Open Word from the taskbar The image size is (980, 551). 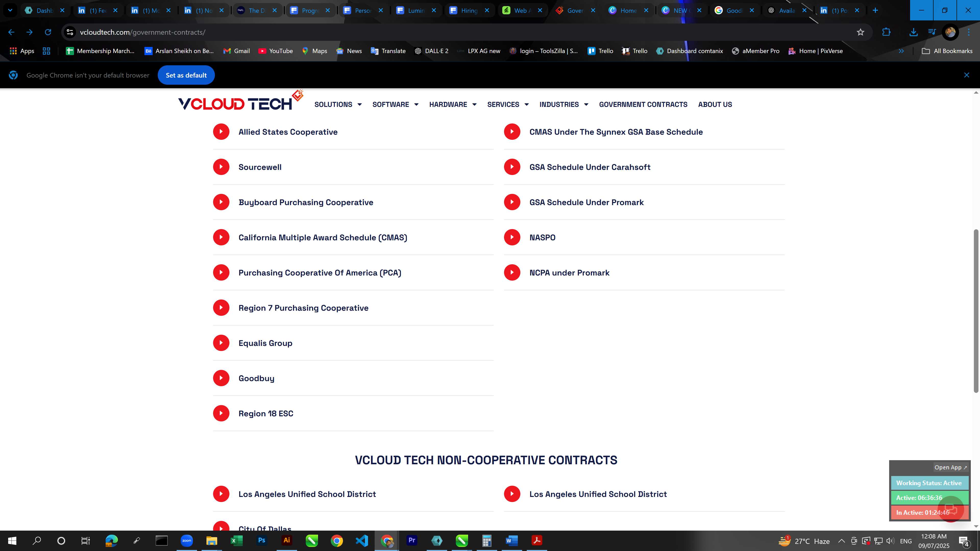tap(512, 540)
